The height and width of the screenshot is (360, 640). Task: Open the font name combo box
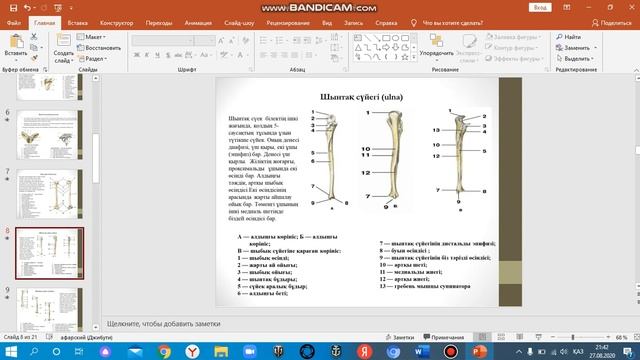point(162,40)
